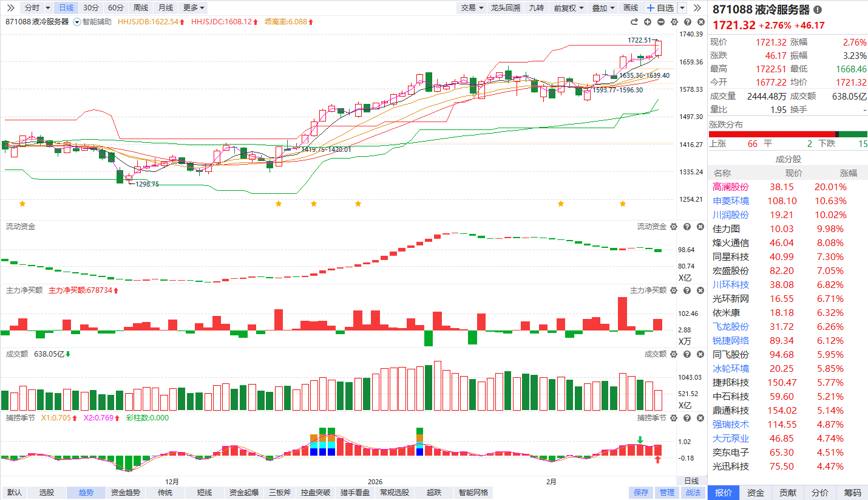The height and width of the screenshot is (500, 868).
Task: Toggle the 九转 indicator button
Action: (x=536, y=8)
